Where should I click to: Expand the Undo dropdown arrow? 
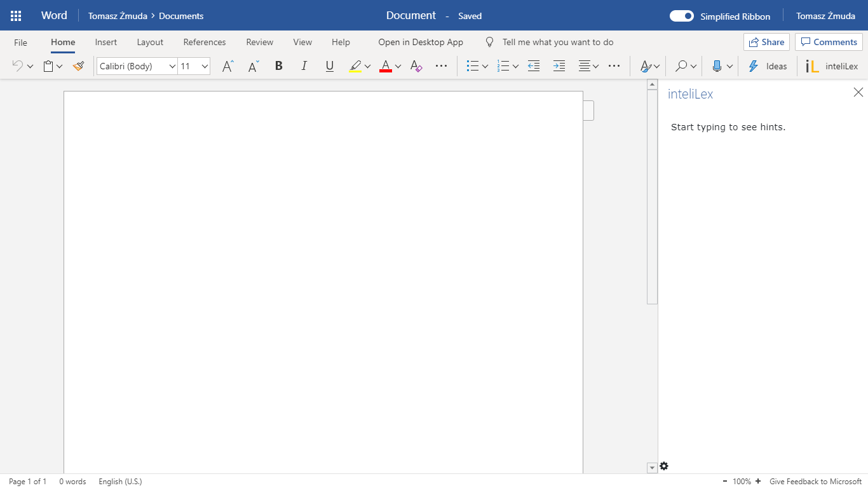(30, 66)
